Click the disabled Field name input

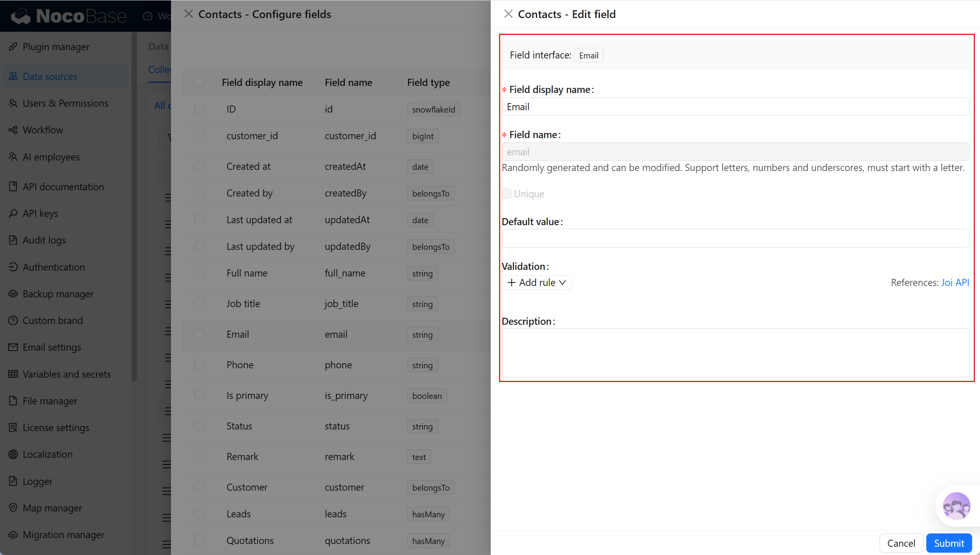(736, 152)
